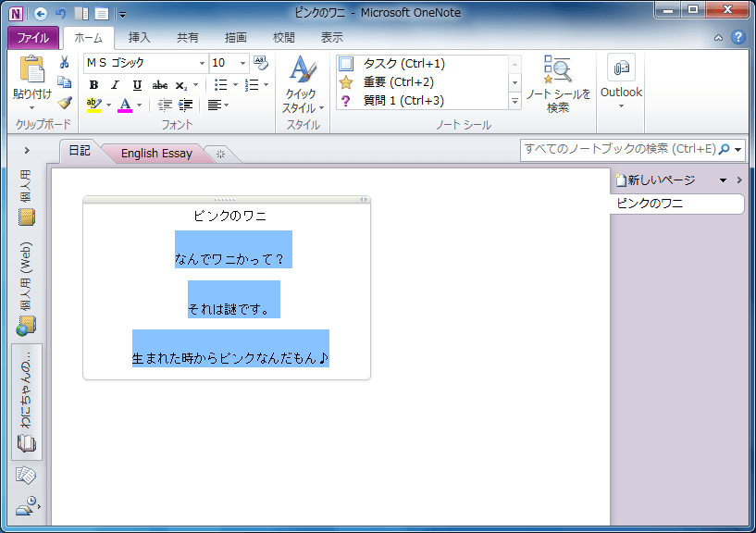Apply yellow text highlight color
The height and width of the screenshot is (533, 756).
(94, 105)
